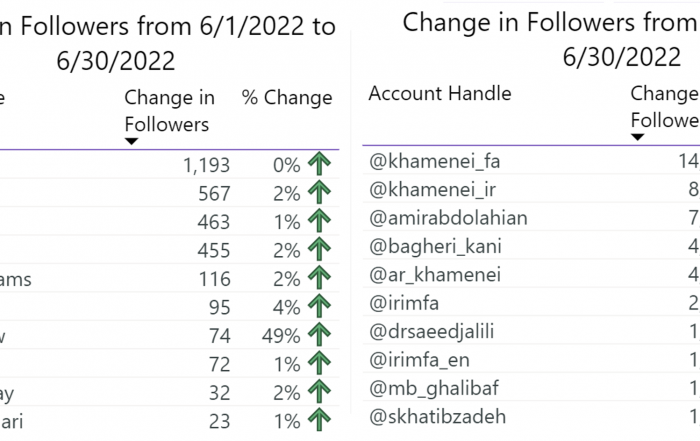The image size is (700, 441).
Task: Select the @skhatibzadeh account handle
Action: (x=438, y=417)
